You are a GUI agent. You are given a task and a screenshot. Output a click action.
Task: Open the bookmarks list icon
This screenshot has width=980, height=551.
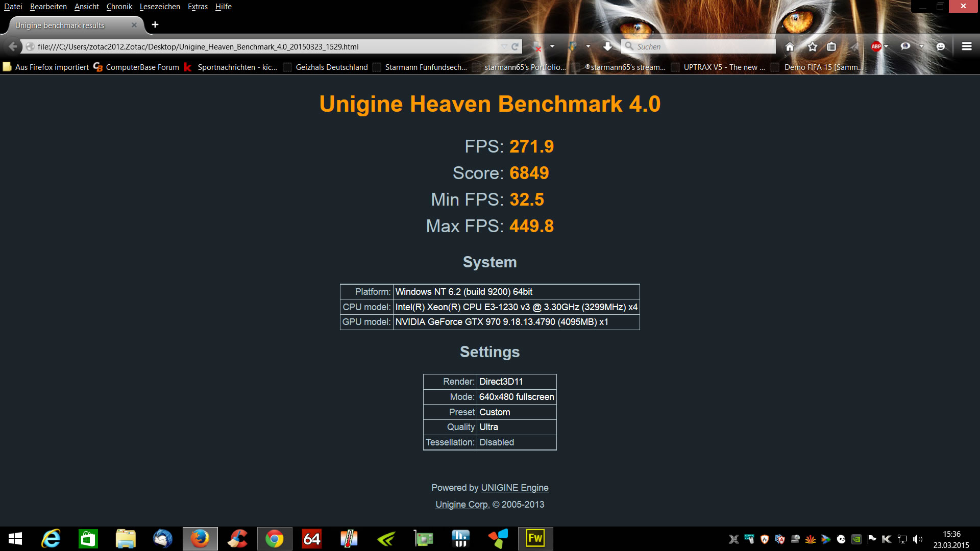click(x=831, y=46)
